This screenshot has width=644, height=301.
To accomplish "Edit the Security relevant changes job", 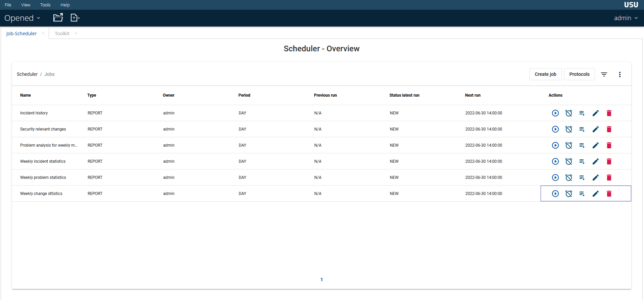I will click(596, 129).
